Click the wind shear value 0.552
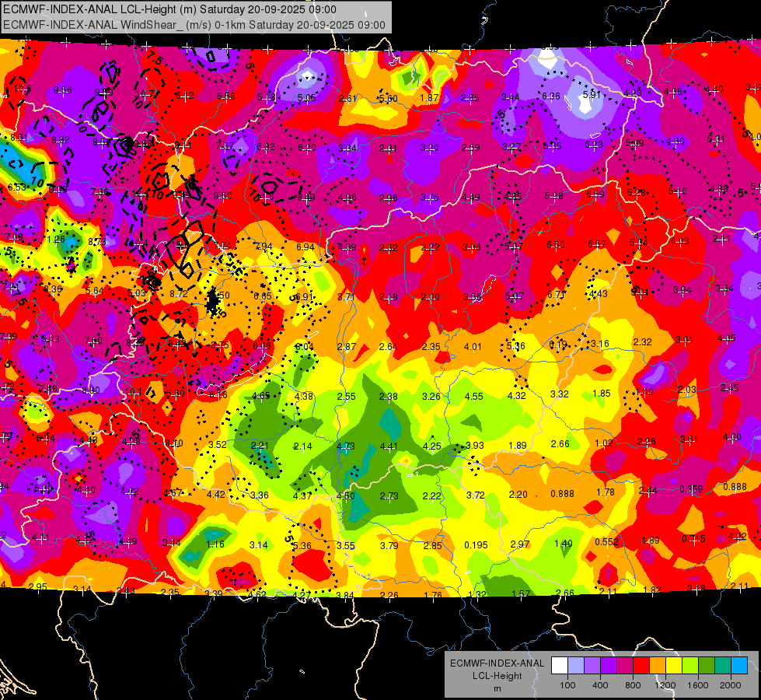This screenshot has height=700, width=761. point(606,541)
